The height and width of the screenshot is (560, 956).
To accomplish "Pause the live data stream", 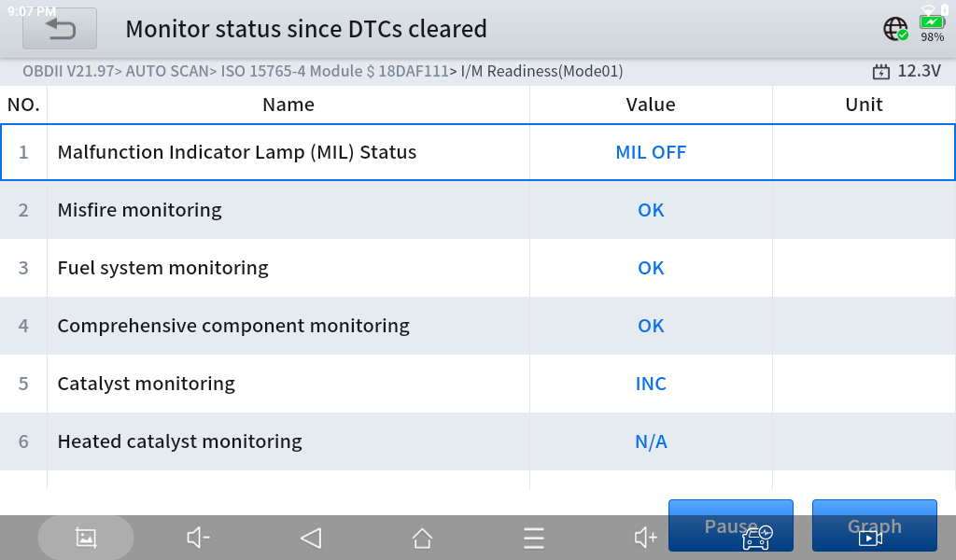I will [731, 525].
